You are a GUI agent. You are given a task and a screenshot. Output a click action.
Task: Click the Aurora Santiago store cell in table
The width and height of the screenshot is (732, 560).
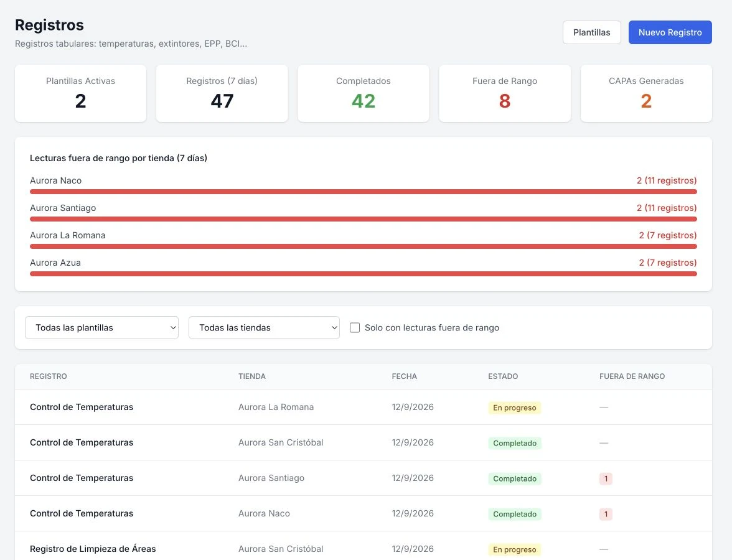tap(271, 478)
